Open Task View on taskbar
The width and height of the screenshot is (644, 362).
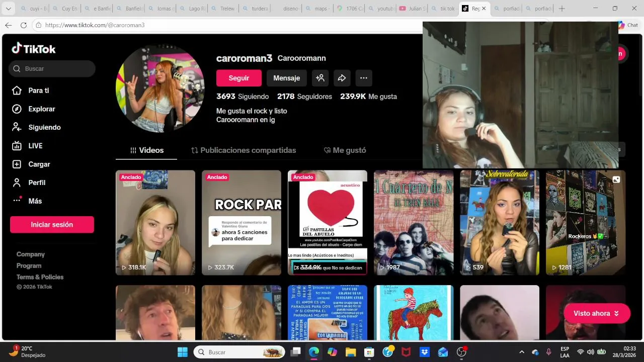pos(296,352)
